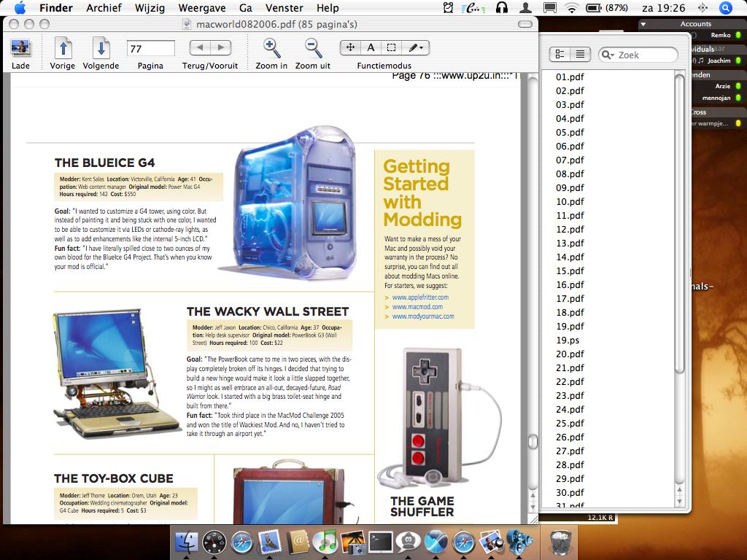The width and height of the screenshot is (747, 560).
Task: Select the rectangular selection tool
Action: (x=391, y=47)
